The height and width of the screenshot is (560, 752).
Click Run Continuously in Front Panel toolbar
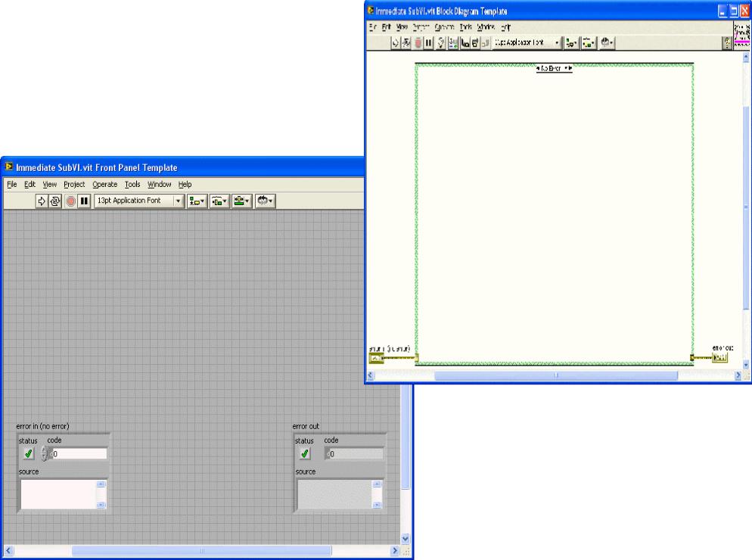pyautogui.click(x=55, y=201)
